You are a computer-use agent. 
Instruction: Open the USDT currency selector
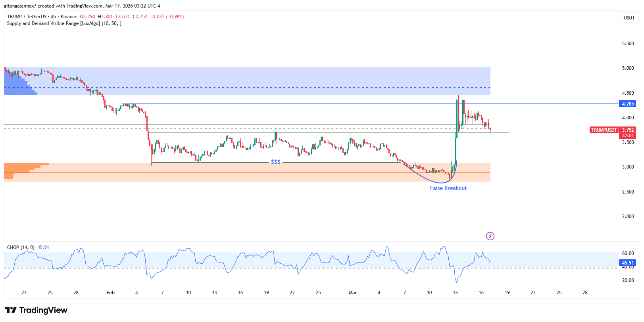[x=629, y=18]
